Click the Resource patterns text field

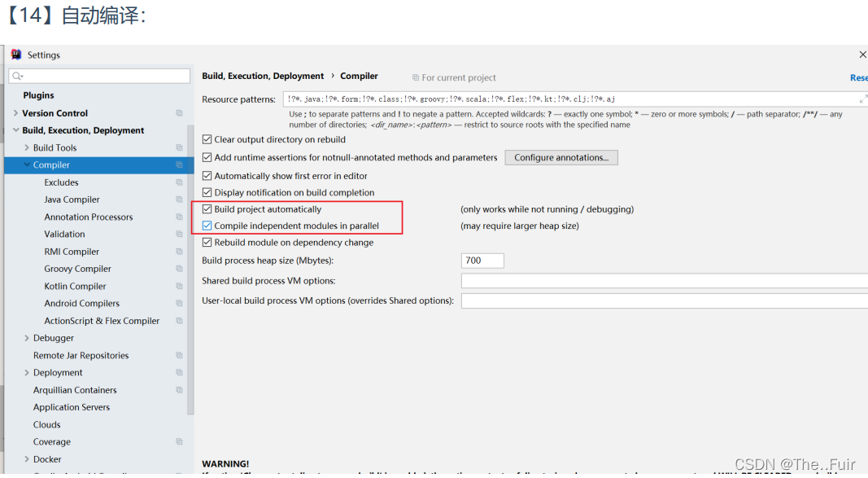point(575,99)
